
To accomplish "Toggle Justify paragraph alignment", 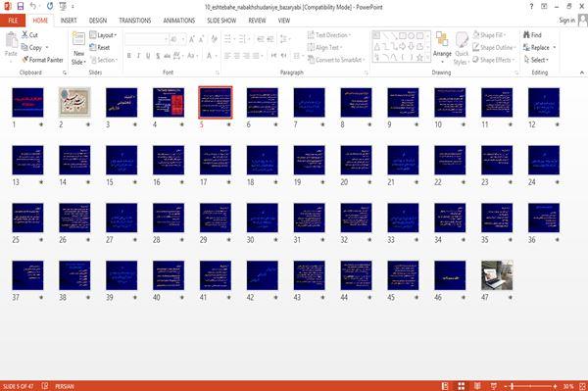I will [256, 56].
